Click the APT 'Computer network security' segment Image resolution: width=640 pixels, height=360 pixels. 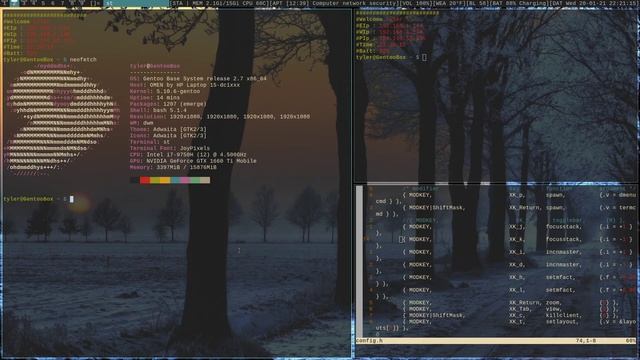(333, 3)
